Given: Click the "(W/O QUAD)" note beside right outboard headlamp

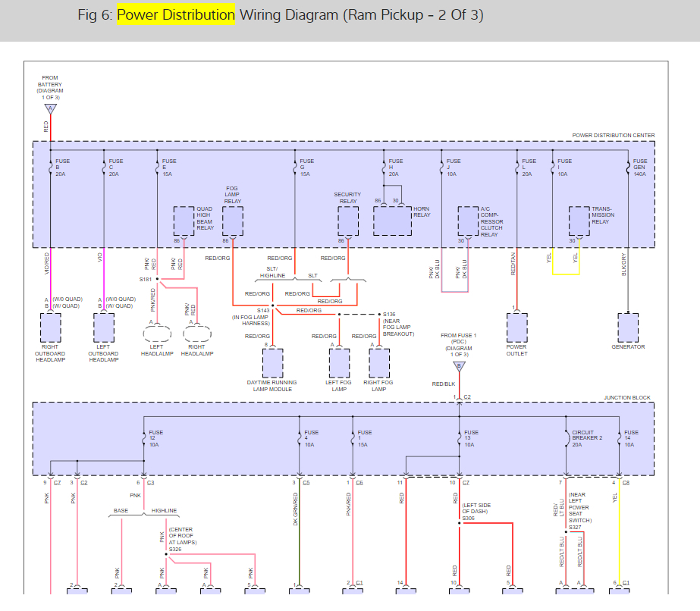Looking at the screenshot, I should (67, 299).
